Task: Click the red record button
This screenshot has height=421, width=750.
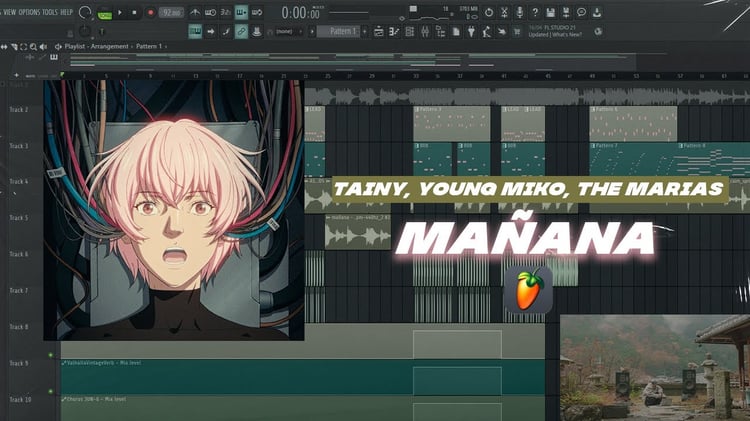Action: pyautogui.click(x=150, y=12)
